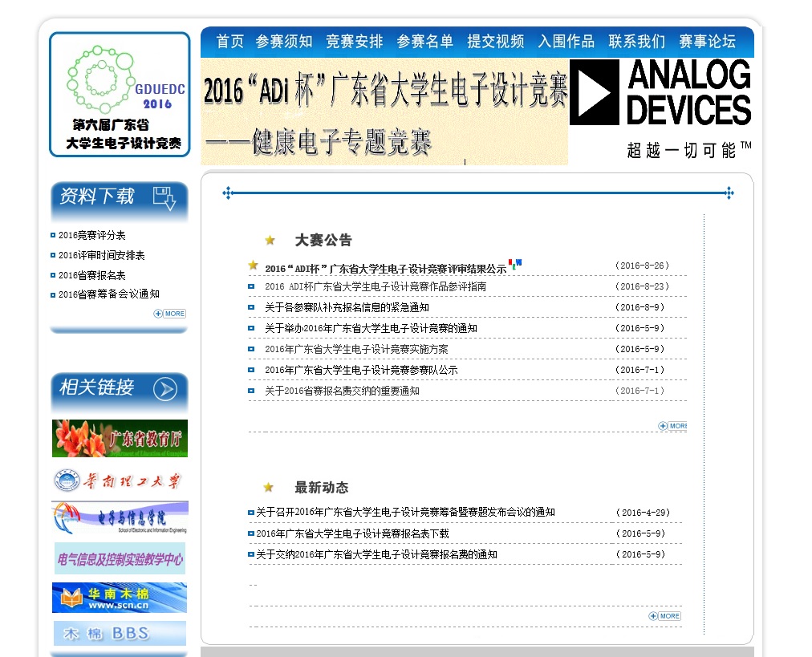812x657 pixels.
Task: Open the 华南理工大学 link image
Action: 120,481
